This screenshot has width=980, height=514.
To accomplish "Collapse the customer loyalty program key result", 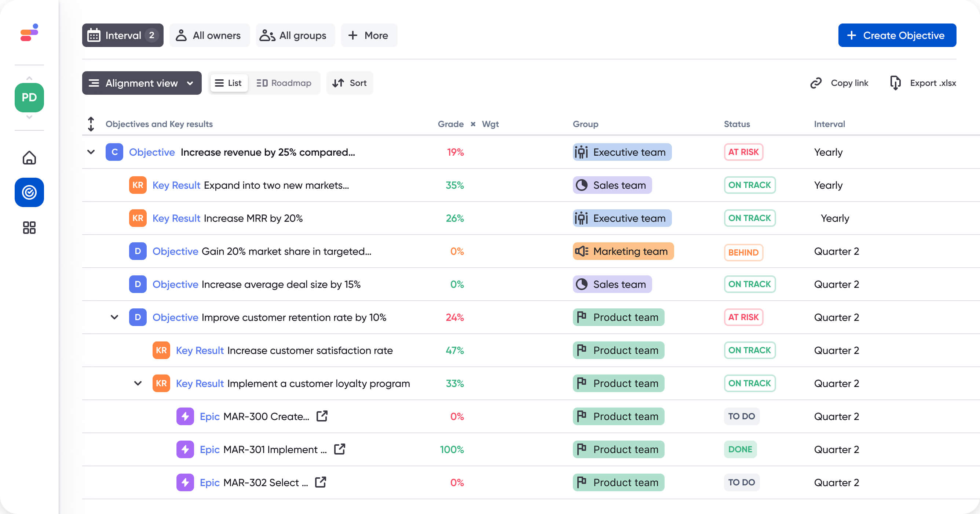I will pyautogui.click(x=138, y=383).
